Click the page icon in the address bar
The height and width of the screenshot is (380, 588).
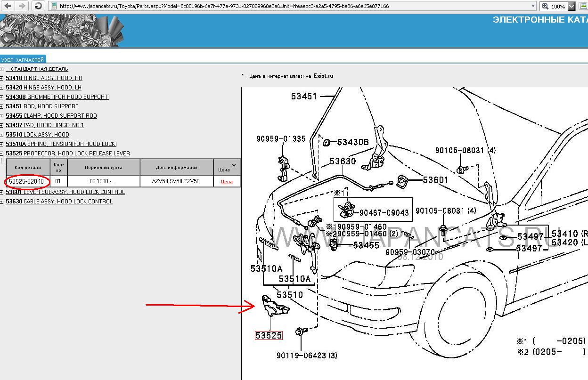54,6
